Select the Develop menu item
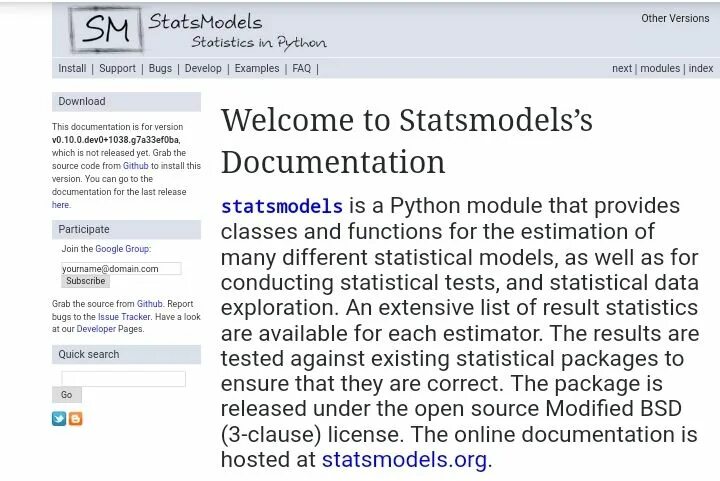This screenshot has width=720, height=481. click(x=203, y=68)
